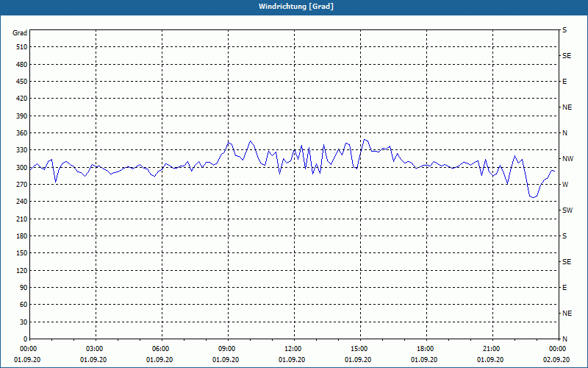Viewport: 588px width, 368px height.
Task: Select the 150 degree axis label
Action: (22, 253)
